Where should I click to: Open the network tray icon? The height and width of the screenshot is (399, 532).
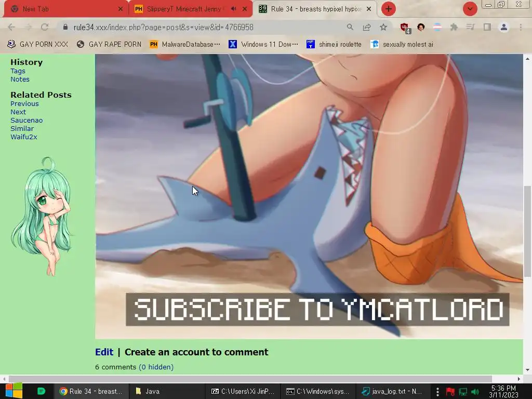pyautogui.click(x=463, y=392)
